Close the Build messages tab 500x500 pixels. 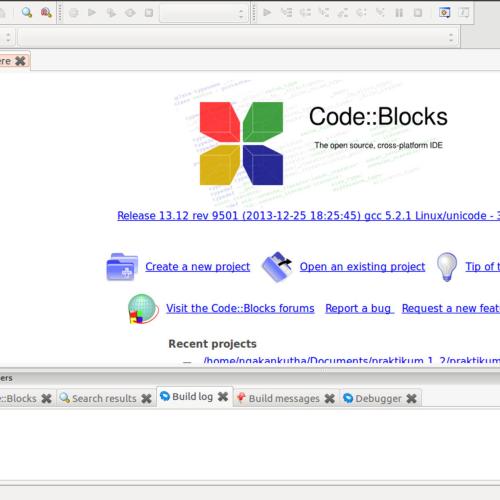tap(330, 398)
